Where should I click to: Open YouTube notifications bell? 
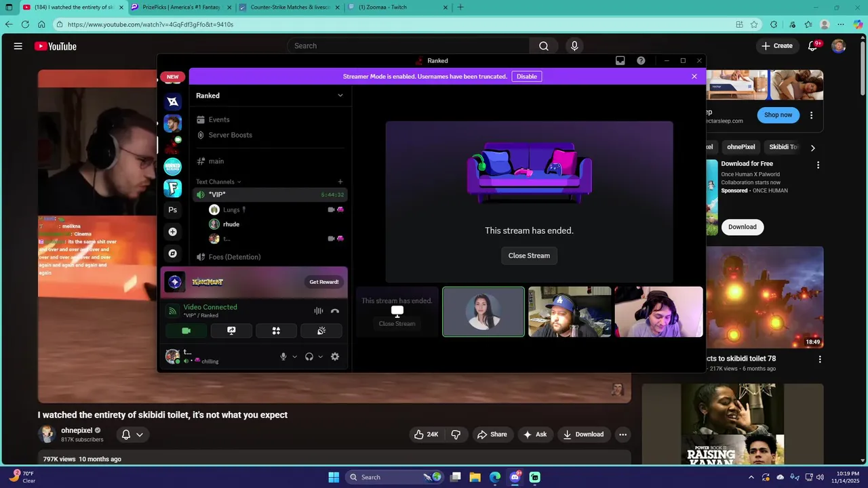tap(812, 46)
